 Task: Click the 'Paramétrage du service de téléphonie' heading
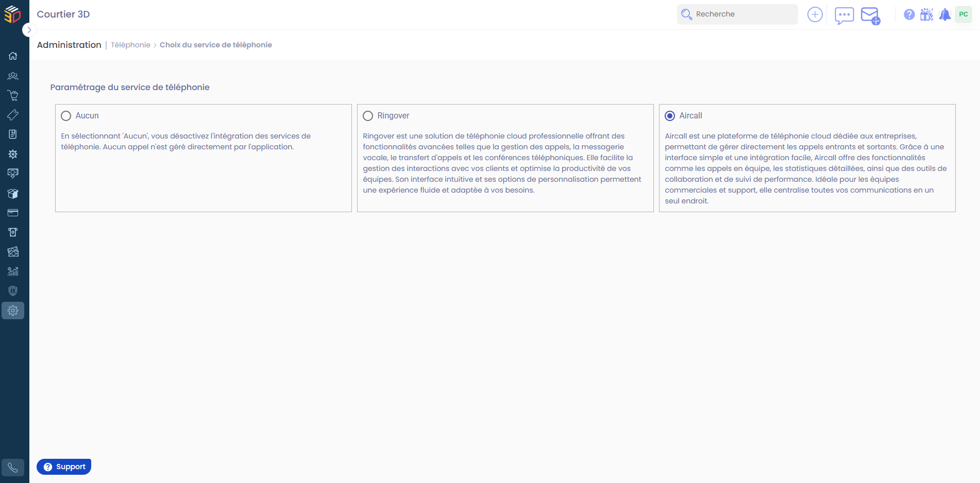coord(130,87)
